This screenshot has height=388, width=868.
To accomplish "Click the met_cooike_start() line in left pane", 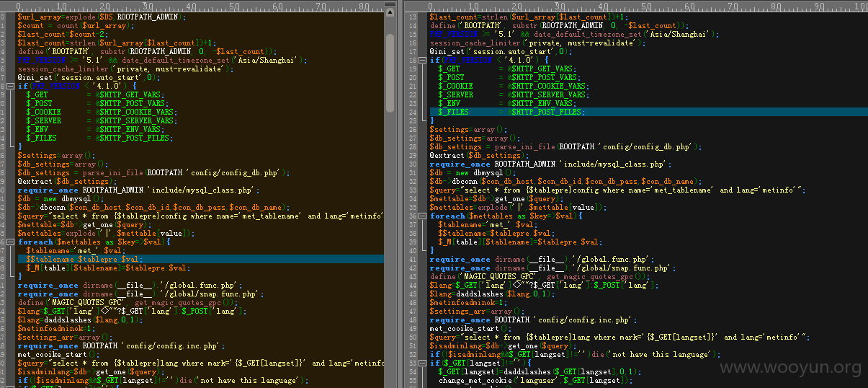I will [x=58, y=354].
